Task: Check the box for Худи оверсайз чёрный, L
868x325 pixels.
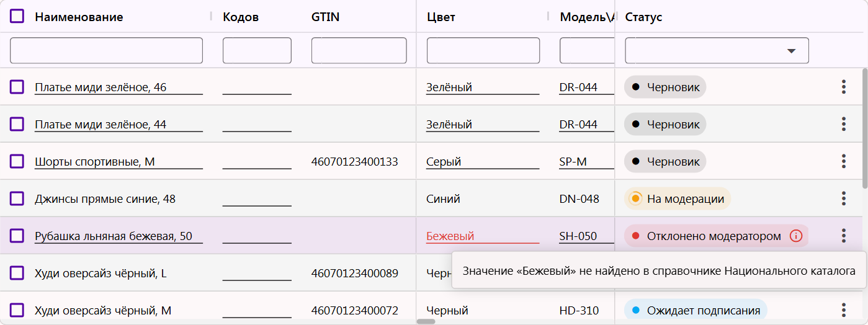Action: pyautogui.click(x=17, y=273)
